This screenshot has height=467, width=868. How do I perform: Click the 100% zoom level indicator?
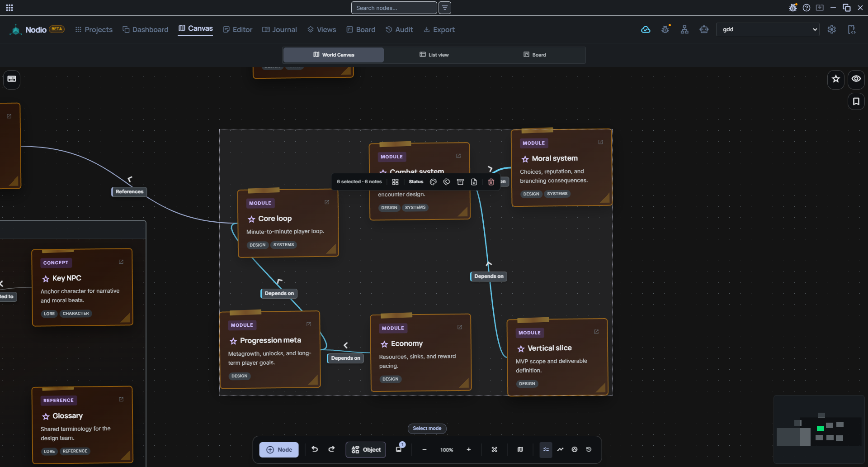(x=447, y=450)
